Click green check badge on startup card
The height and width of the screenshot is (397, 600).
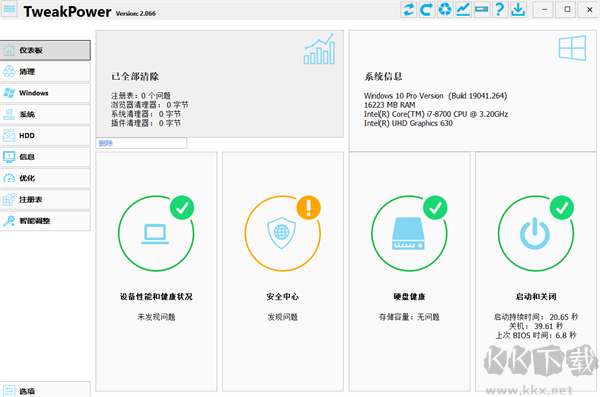(562, 208)
